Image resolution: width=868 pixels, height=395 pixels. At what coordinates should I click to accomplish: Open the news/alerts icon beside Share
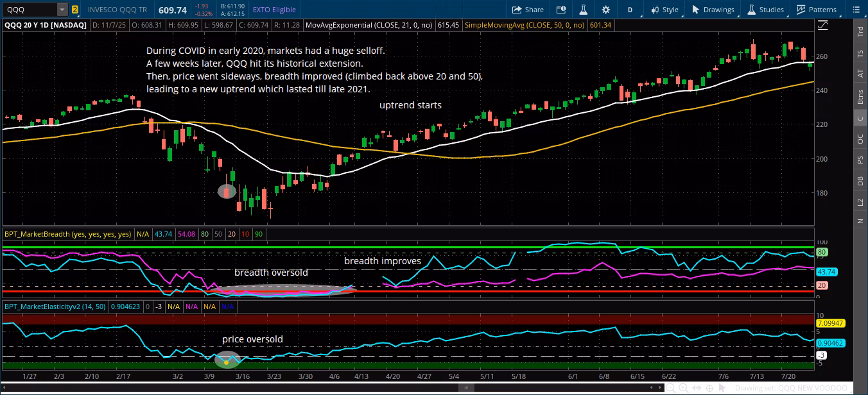(x=561, y=10)
